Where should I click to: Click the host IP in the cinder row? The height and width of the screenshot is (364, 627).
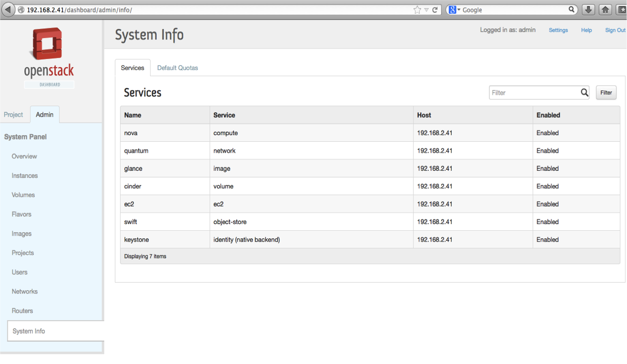coord(435,187)
